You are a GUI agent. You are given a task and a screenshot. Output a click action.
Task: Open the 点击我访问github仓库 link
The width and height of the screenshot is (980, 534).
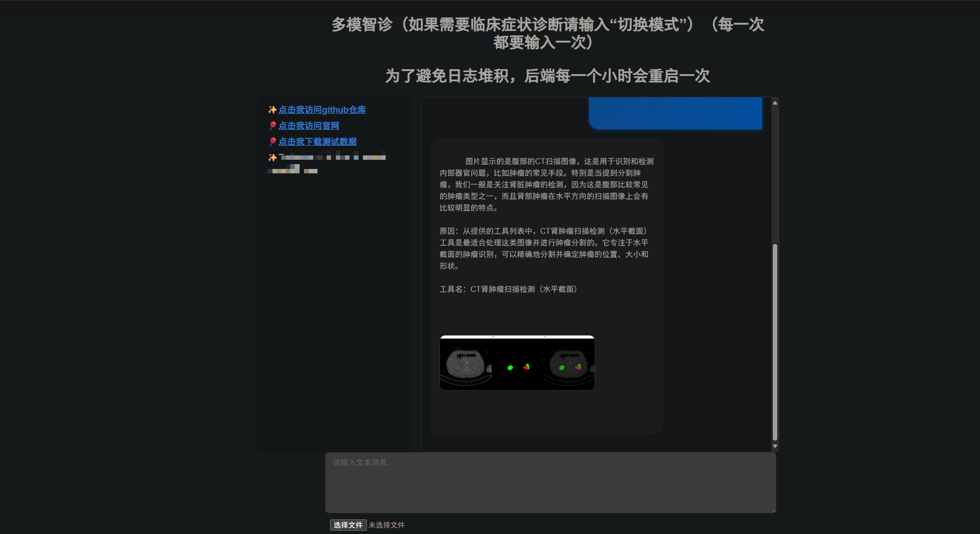322,110
